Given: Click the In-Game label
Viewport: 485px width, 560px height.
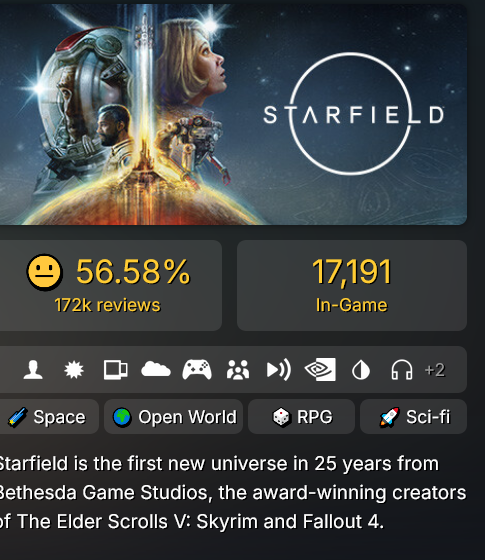Looking at the screenshot, I should click(351, 305).
